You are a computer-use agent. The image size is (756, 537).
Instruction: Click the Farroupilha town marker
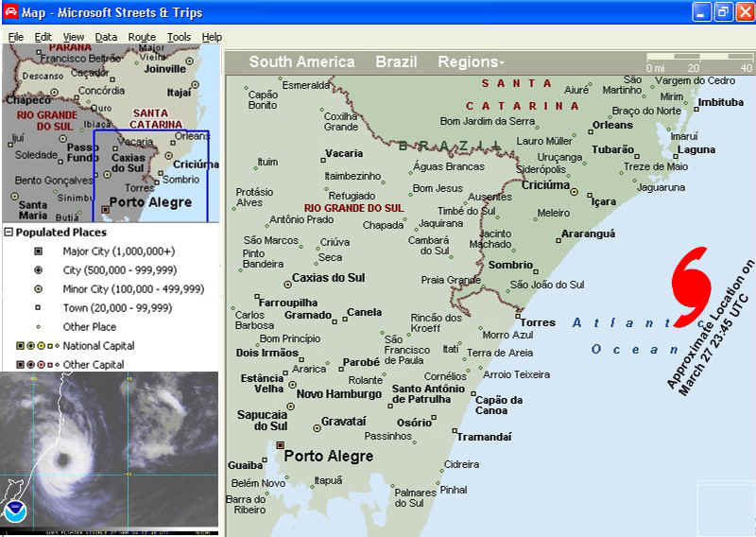pyautogui.click(x=257, y=296)
